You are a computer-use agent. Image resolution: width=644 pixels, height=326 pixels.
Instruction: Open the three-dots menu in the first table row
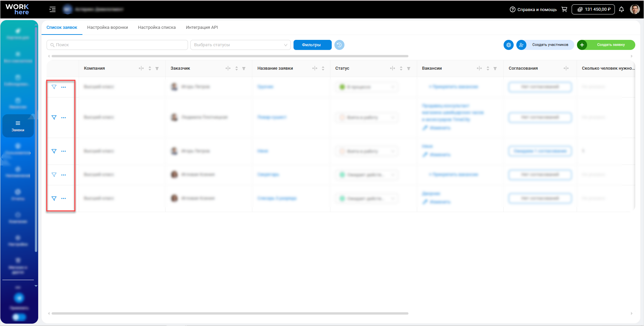(x=64, y=87)
